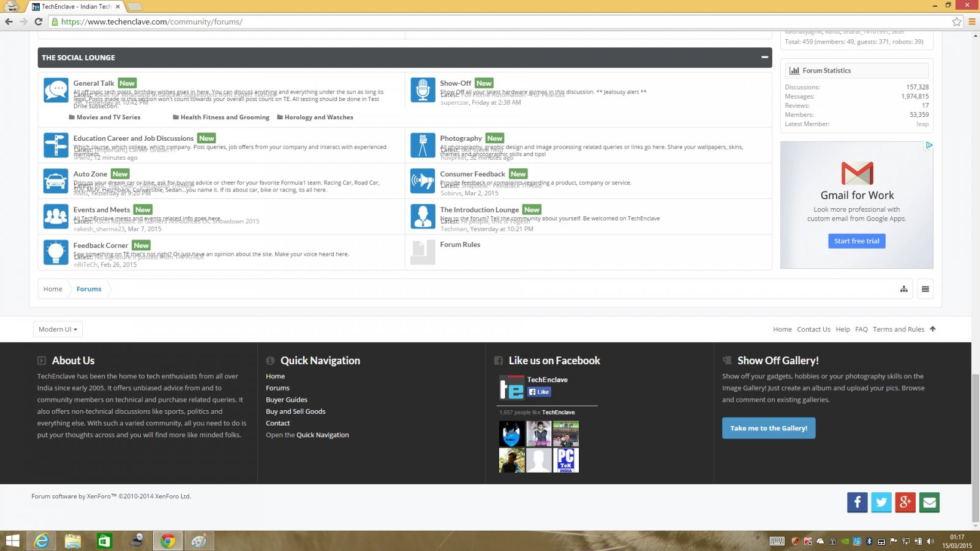Click the Chrome icon in the taskbar
The height and width of the screenshot is (551, 980).
pos(168,541)
